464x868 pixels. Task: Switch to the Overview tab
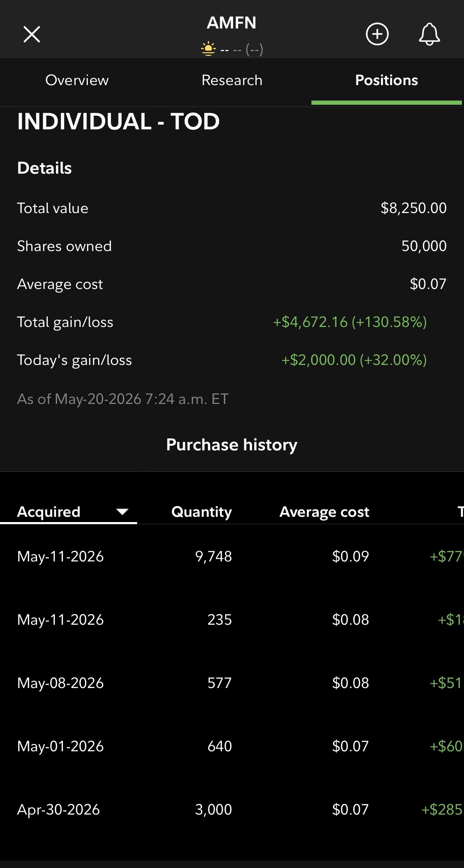[x=77, y=80]
